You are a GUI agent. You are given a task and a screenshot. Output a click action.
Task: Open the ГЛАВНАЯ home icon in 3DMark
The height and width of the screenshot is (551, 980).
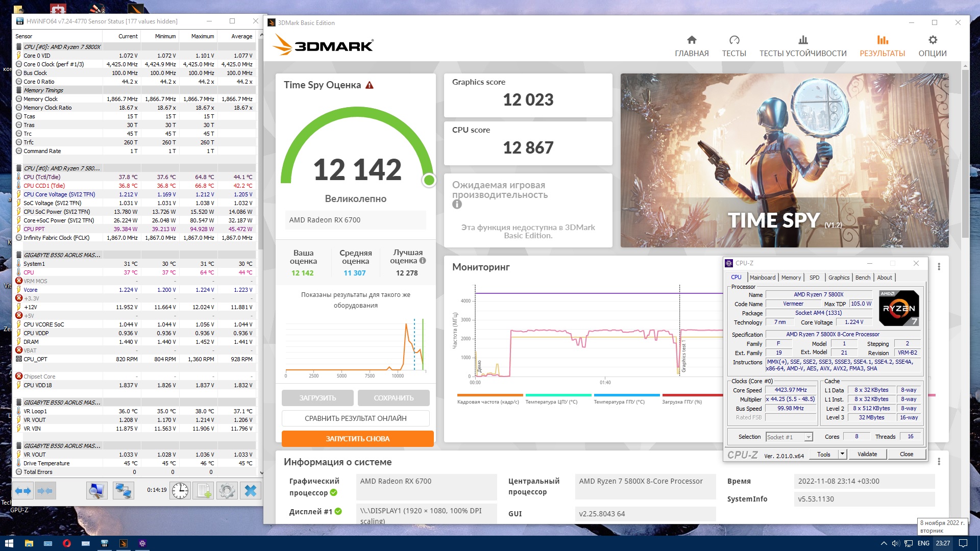click(x=692, y=40)
